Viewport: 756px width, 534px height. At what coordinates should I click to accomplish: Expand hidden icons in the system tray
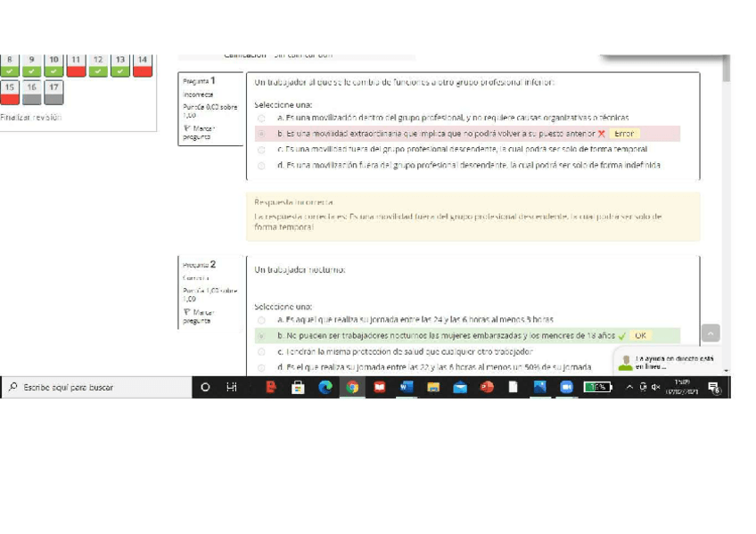(x=629, y=387)
